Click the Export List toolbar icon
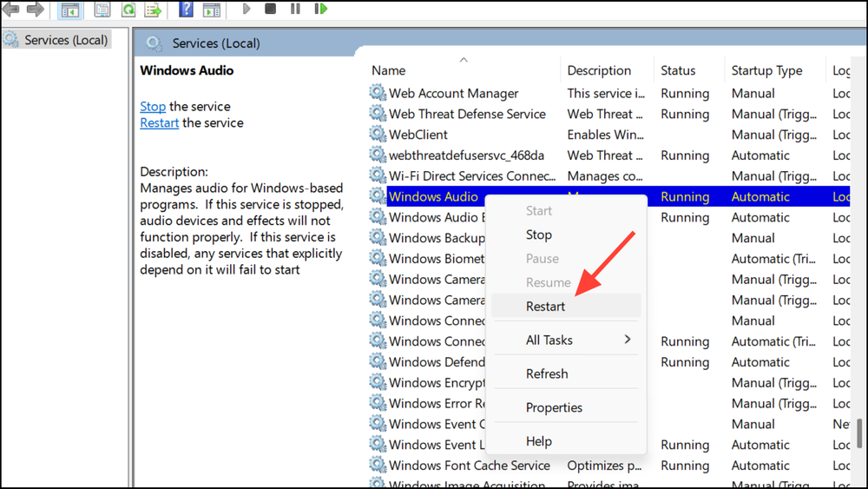 [153, 10]
